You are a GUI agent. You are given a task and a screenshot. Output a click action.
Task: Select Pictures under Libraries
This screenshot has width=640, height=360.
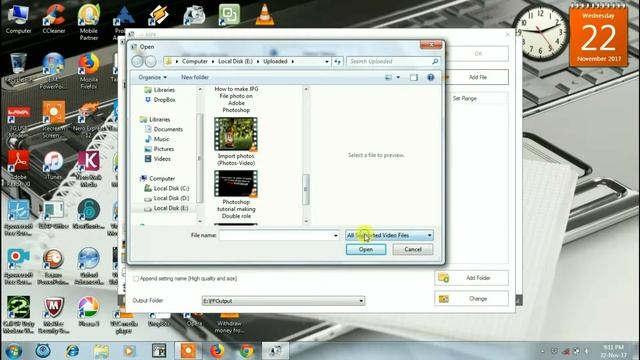pos(159,149)
